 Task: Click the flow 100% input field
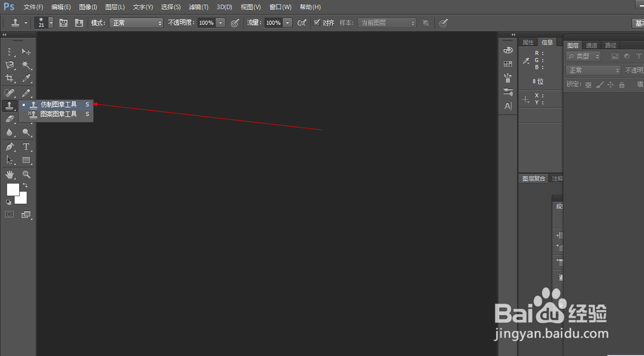point(274,23)
